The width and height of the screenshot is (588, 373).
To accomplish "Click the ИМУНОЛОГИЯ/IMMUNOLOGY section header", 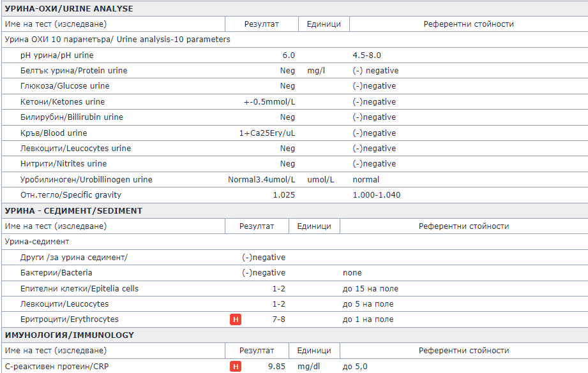I will (70, 335).
